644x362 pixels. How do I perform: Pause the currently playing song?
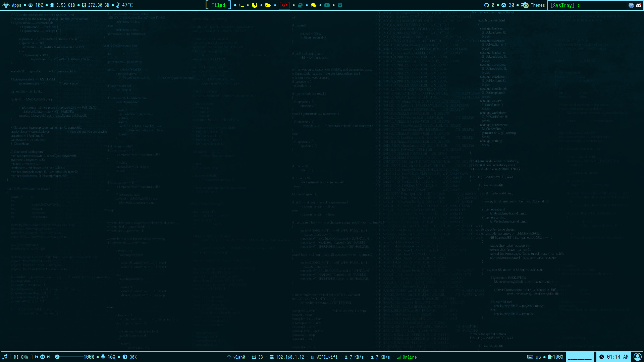point(43,357)
